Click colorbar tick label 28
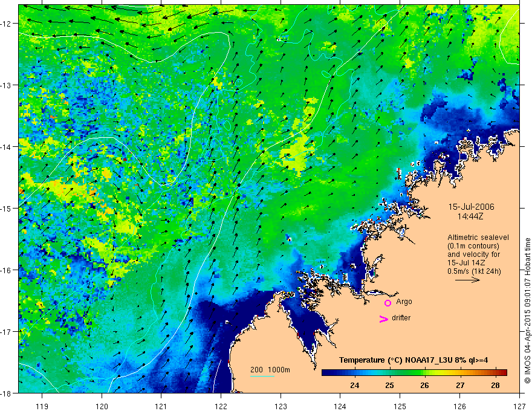The height and width of the screenshot is (411, 532). (495, 385)
